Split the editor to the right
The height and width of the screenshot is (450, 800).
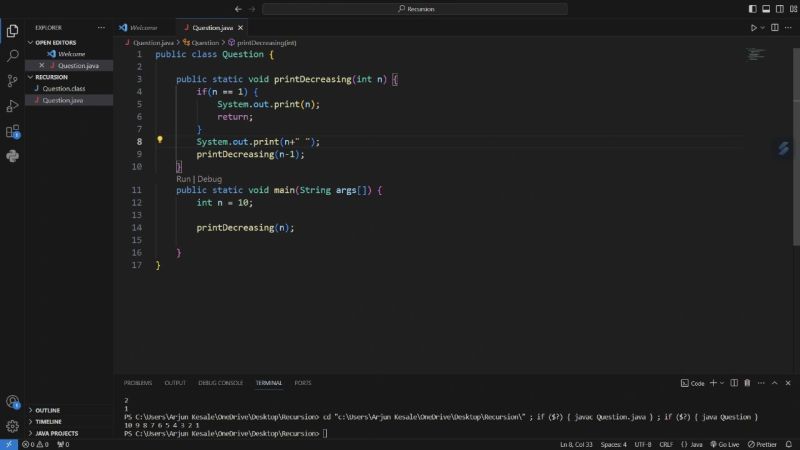point(774,28)
